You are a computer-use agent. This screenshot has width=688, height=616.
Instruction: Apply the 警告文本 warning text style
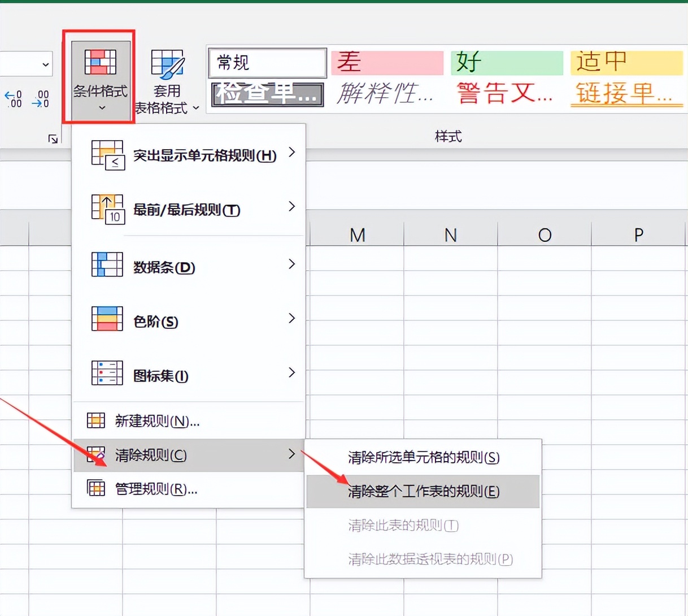tap(507, 94)
